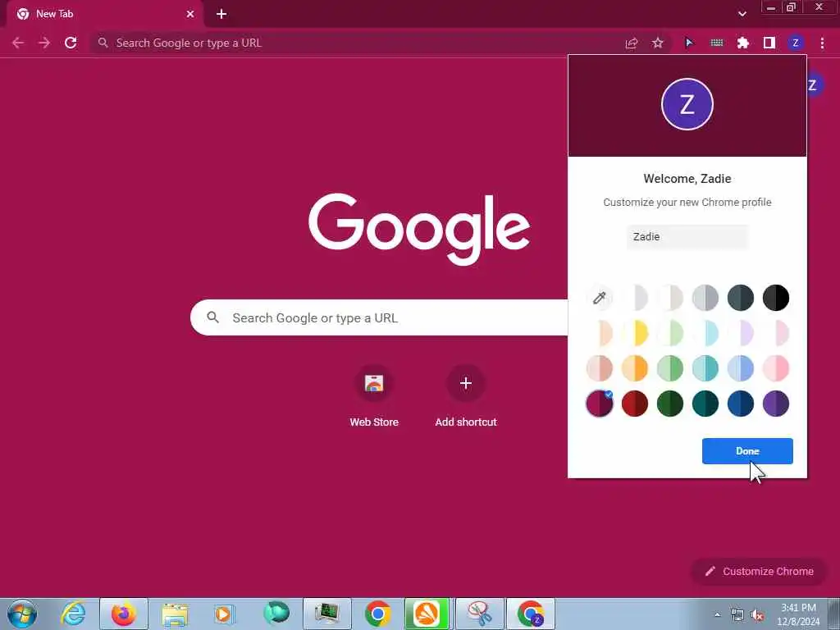Select the medium gray theme swatch
The image size is (840, 630).
(x=705, y=298)
